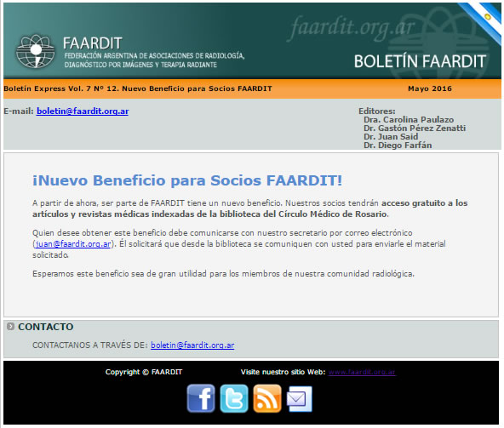Click the FAARDIT wordmark in the header
504x428 pixels.
92,43
